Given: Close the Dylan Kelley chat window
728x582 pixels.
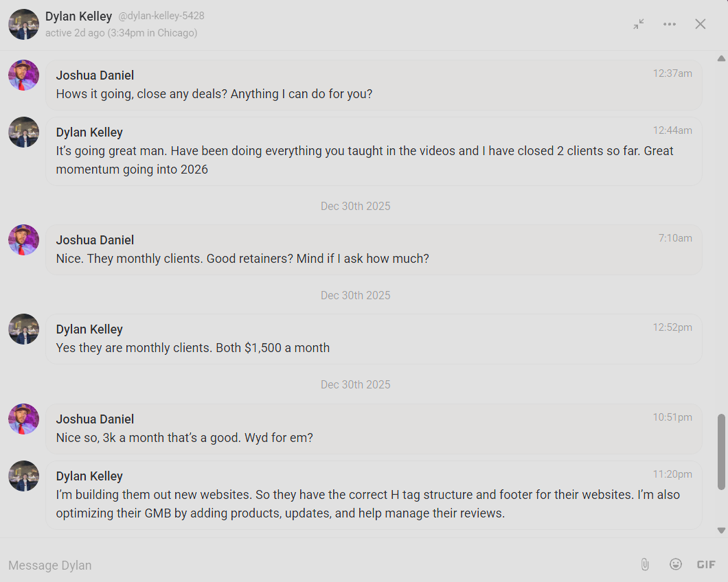Looking at the screenshot, I should point(700,24).
